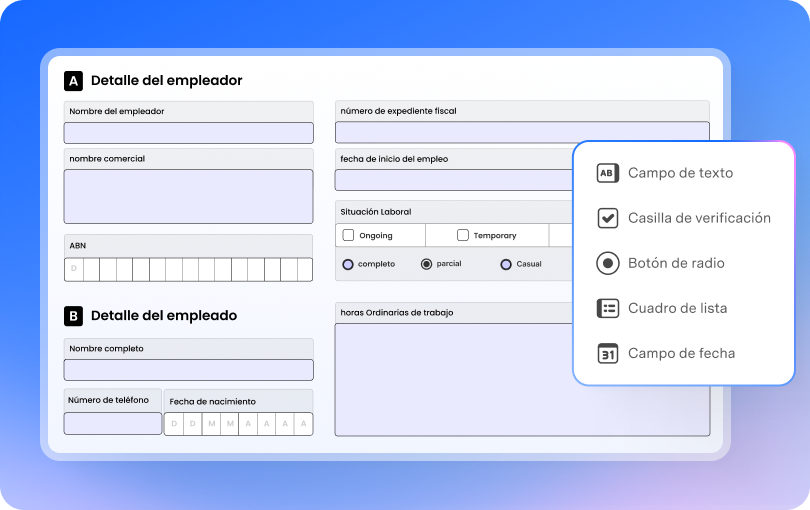Click the número de expediente fiscal field
Screen dimensions: 810x510
(522, 132)
